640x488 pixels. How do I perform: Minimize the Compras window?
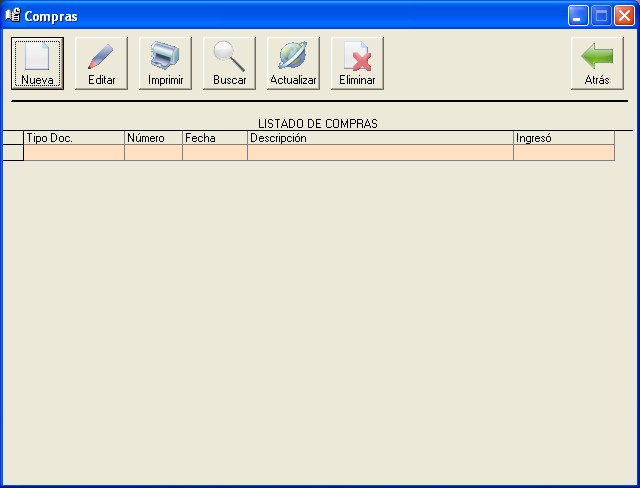coord(578,16)
